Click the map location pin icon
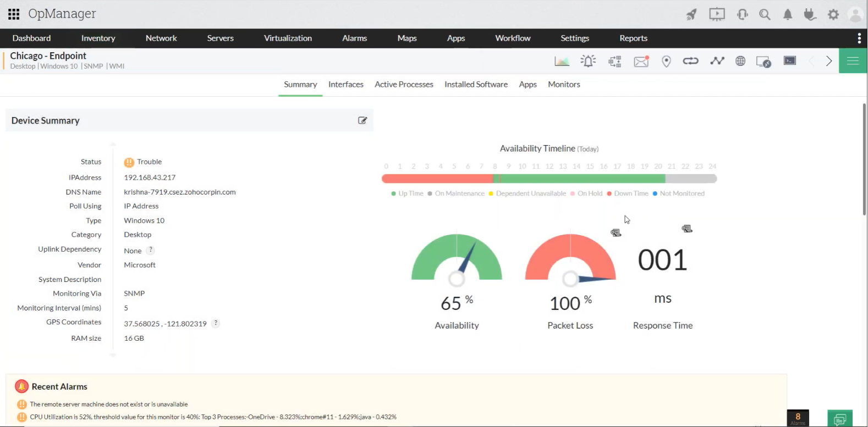This screenshot has height=427, width=868. pos(666,61)
